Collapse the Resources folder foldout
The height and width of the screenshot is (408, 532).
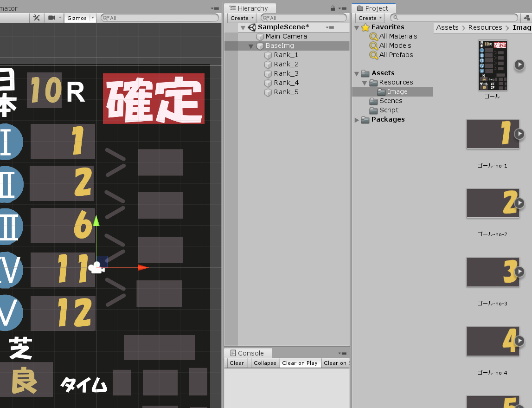(x=365, y=83)
